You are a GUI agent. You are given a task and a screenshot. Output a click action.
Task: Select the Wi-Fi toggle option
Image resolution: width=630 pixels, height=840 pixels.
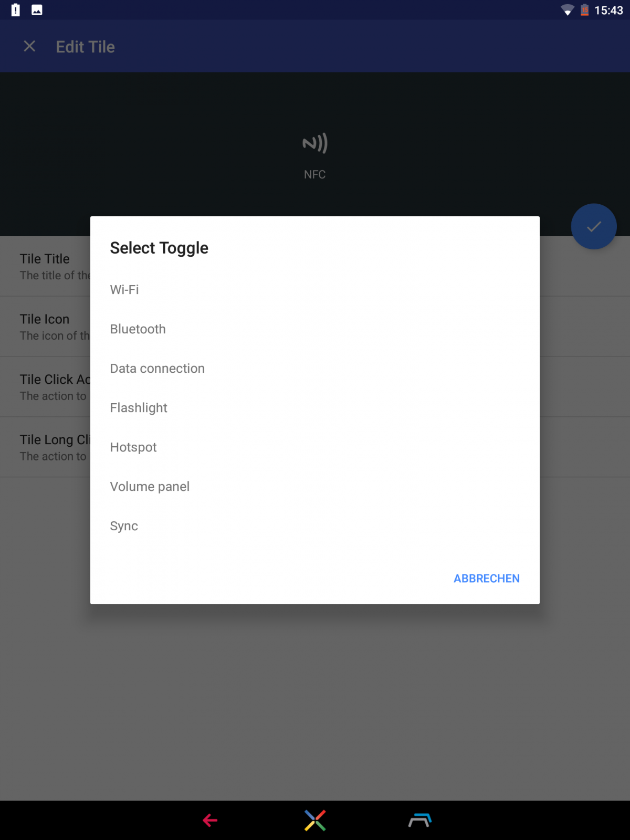point(315,290)
